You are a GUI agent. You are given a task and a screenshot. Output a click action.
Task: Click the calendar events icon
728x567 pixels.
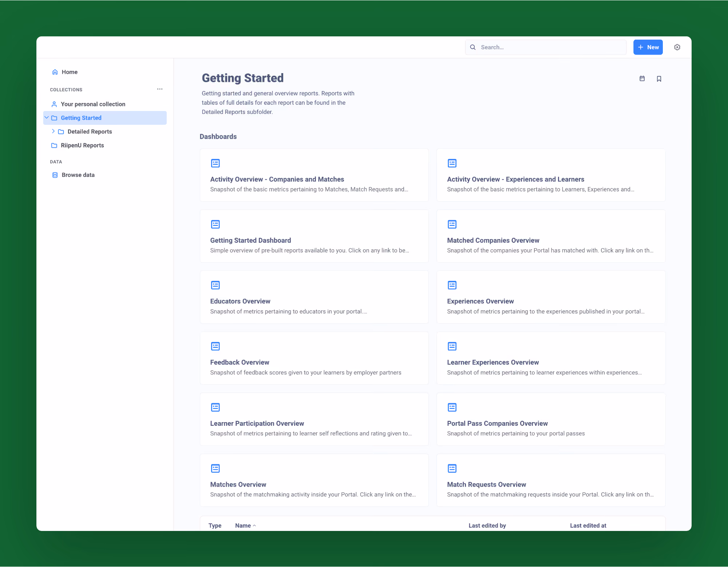click(x=642, y=79)
